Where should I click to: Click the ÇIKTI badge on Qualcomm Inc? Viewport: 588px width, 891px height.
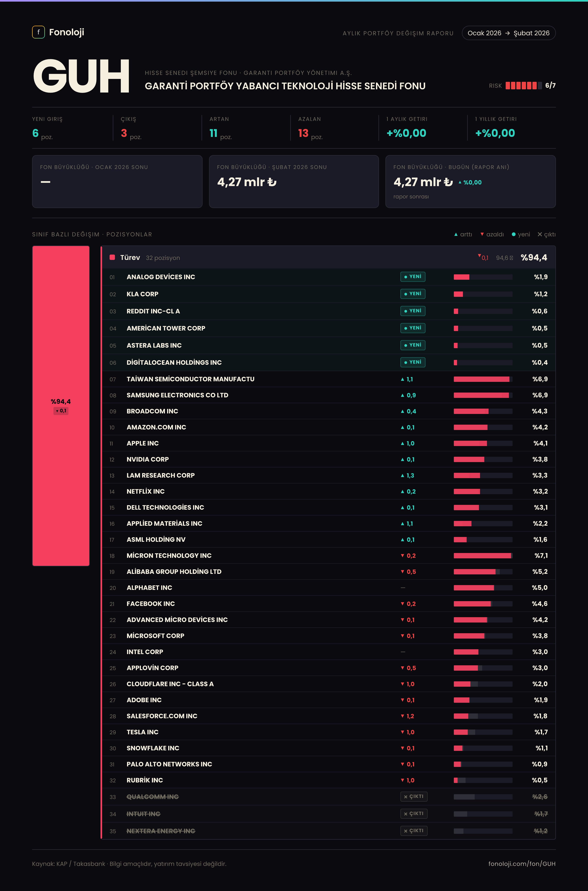[414, 797]
